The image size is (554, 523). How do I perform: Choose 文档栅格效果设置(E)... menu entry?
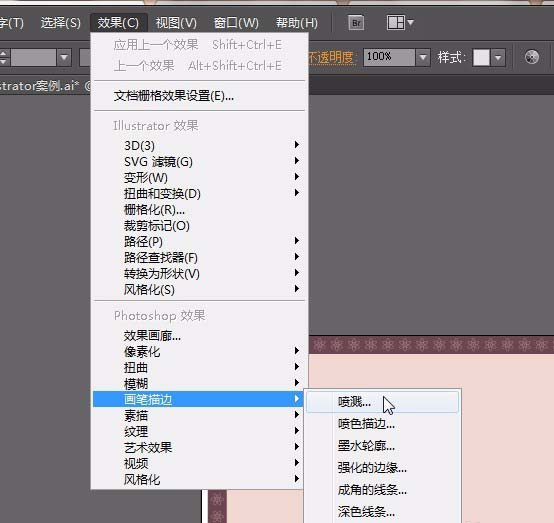tap(200, 96)
